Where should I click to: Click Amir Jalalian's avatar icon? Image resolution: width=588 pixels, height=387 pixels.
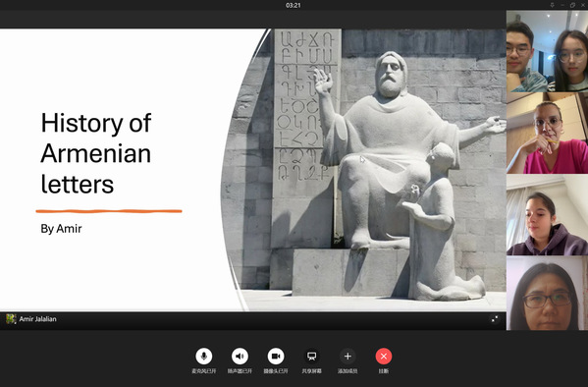coord(11,318)
